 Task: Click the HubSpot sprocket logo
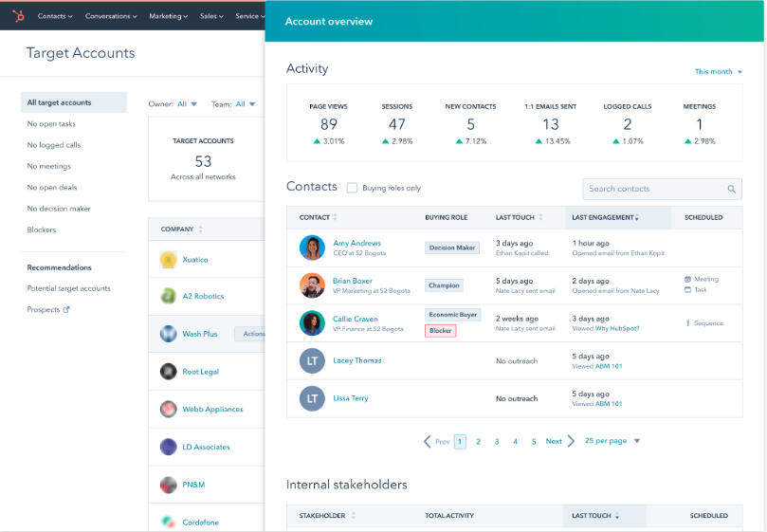[x=19, y=16]
